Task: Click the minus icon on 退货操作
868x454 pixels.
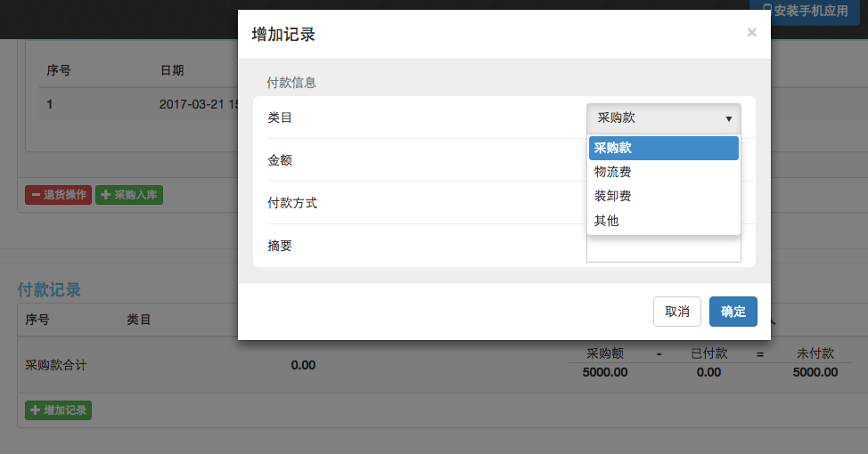Action: 36,195
